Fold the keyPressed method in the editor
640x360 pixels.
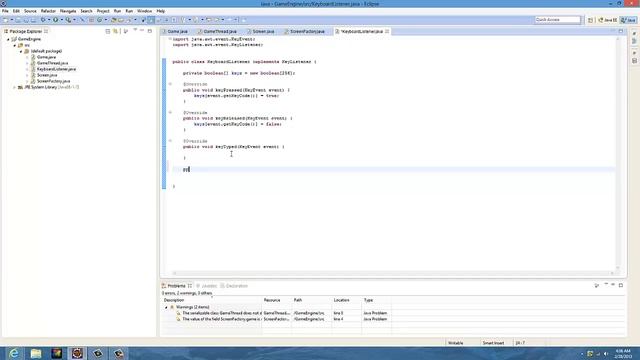pyautogui.click(x=170, y=84)
